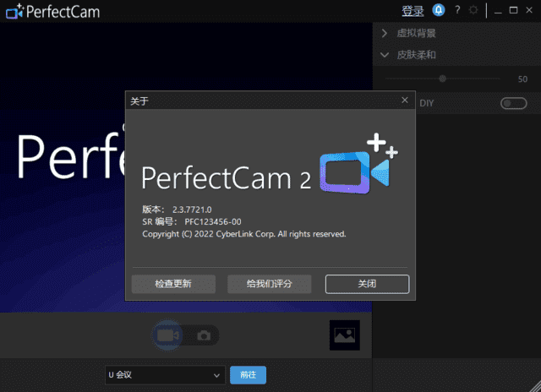Open settings with the gear icon
541x392 pixels.
(x=473, y=10)
